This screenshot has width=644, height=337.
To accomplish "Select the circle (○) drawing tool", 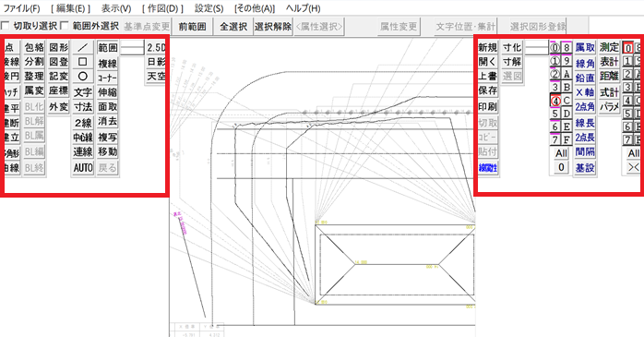I will [x=83, y=77].
